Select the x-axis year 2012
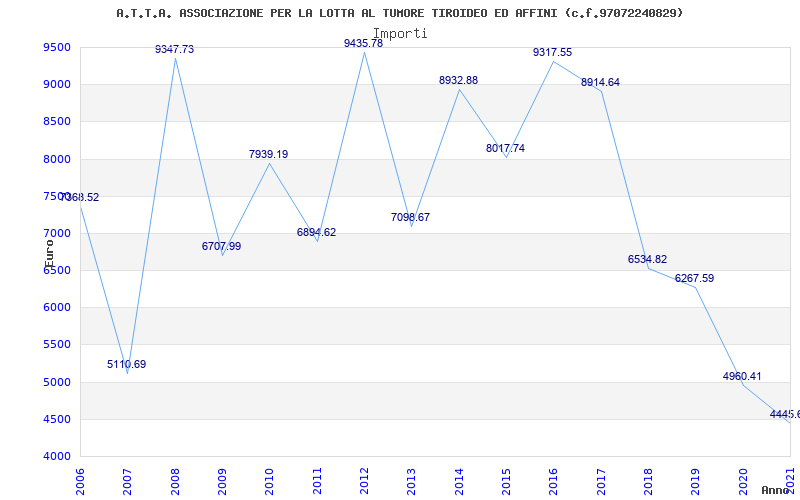 (x=364, y=481)
